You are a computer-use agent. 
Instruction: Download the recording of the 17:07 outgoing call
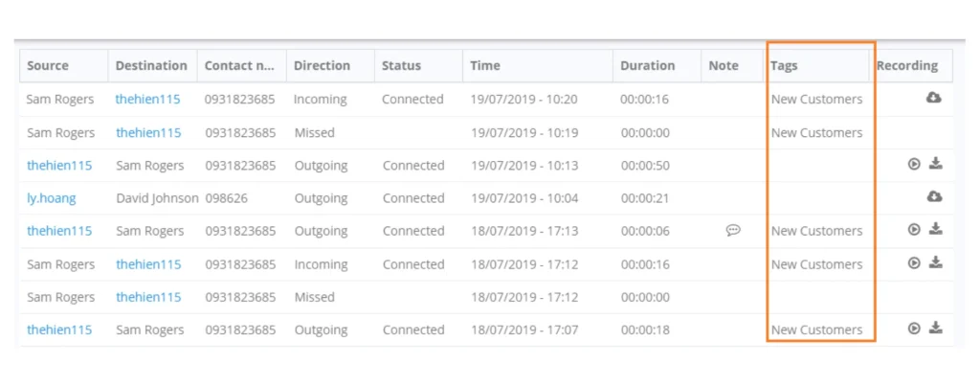(935, 328)
